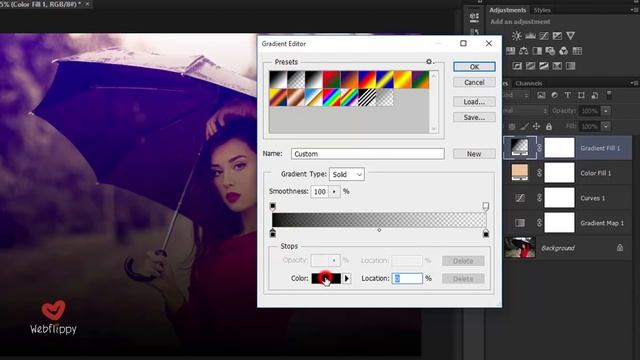Toggle layer filtering on/off switch

click(609, 95)
